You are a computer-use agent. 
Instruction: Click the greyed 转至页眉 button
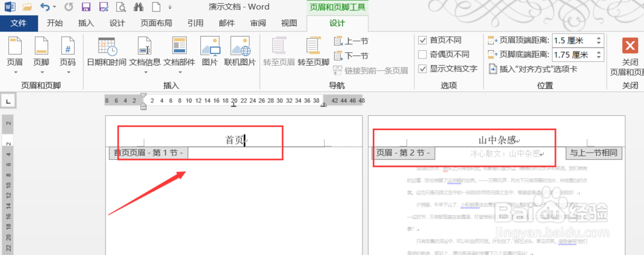click(x=279, y=52)
